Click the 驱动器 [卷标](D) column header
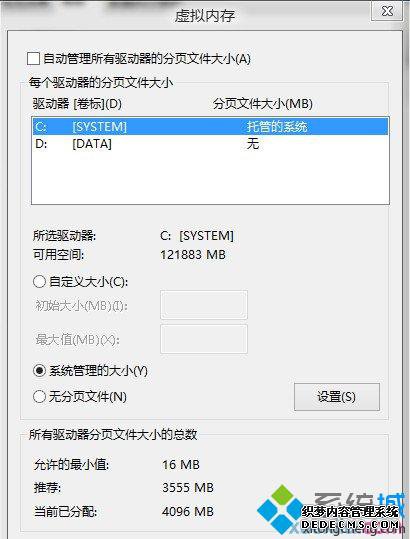 77,103
